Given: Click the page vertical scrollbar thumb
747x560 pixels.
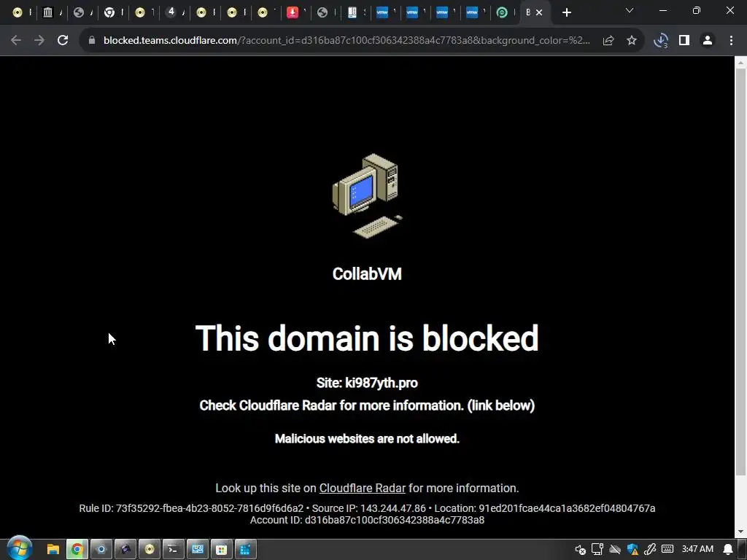Looking at the screenshot, I should [x=740, y=271].
